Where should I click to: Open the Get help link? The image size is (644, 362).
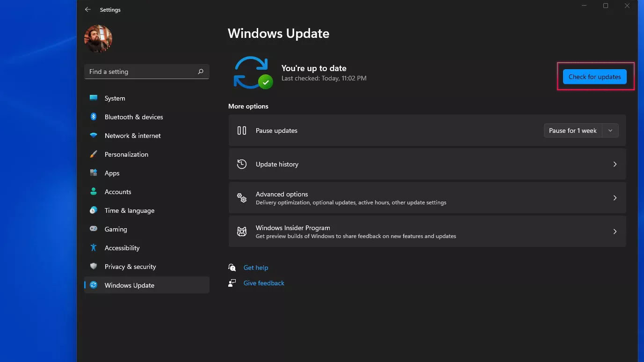click(255, 268)
